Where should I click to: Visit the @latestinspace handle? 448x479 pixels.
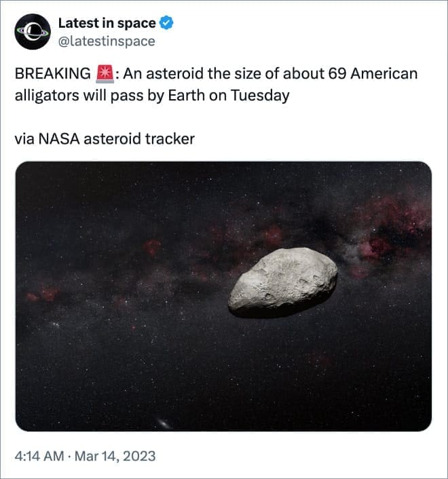click(x=106, y=41)
